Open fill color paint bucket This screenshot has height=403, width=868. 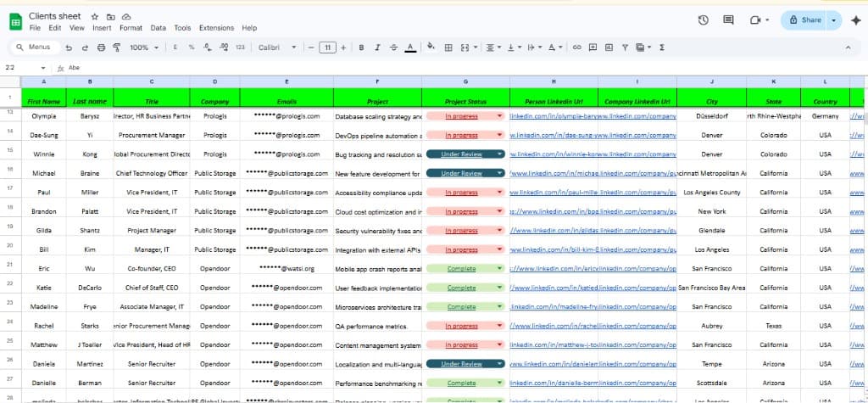(431, 48)
